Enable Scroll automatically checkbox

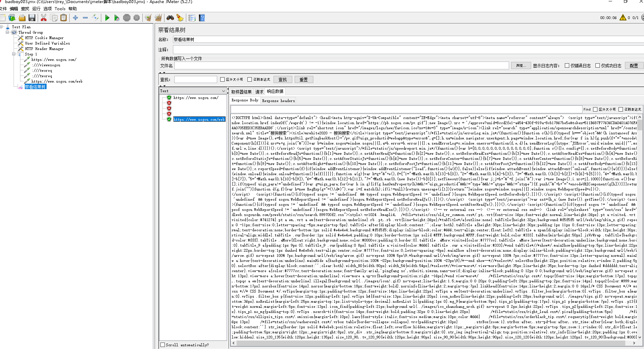pyautogui.click(x=163, y=345)
